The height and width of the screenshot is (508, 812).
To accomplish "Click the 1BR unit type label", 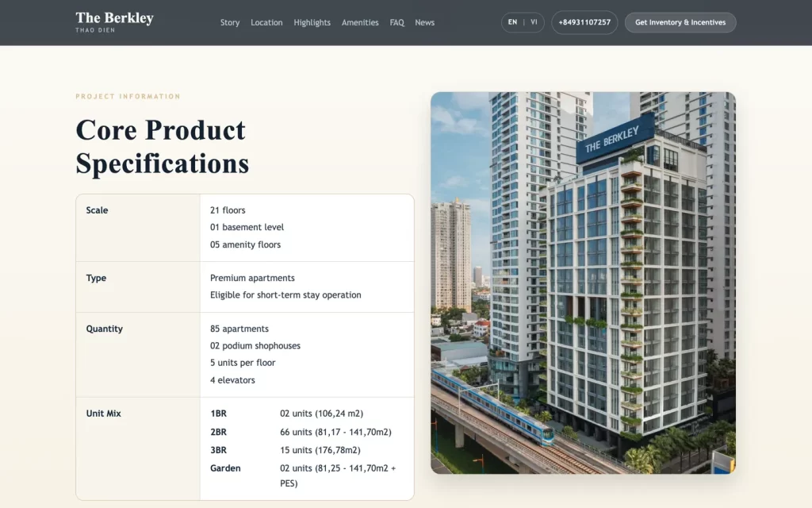I will [x=218, y=414].
